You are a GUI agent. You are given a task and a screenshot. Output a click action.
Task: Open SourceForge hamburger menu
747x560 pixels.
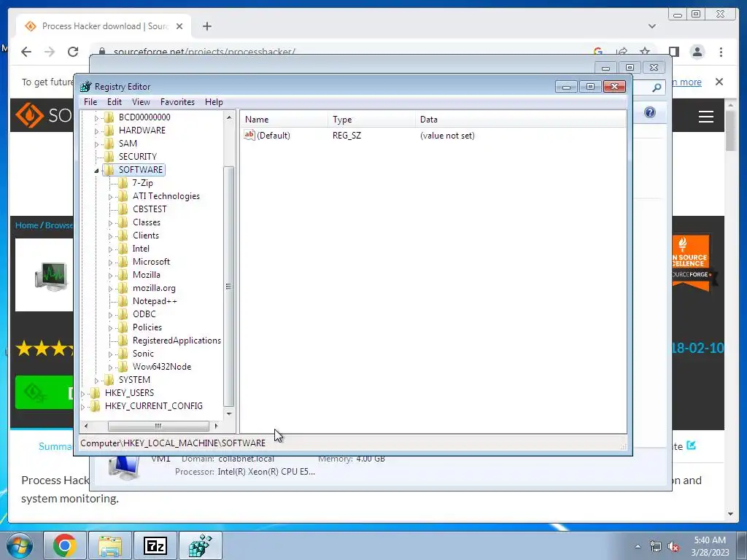click(x=706, y=117)
